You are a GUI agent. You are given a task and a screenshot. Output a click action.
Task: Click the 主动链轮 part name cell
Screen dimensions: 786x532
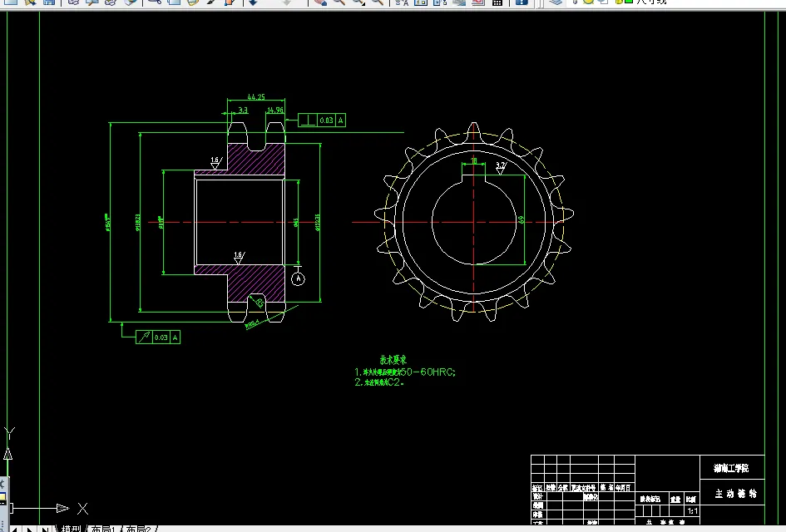(732, 493)
